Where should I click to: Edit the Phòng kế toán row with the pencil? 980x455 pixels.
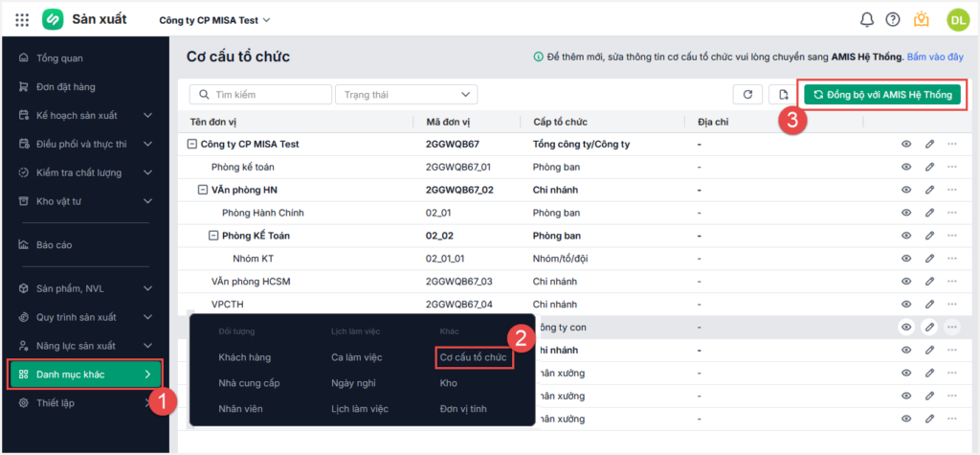coord(929,167)
